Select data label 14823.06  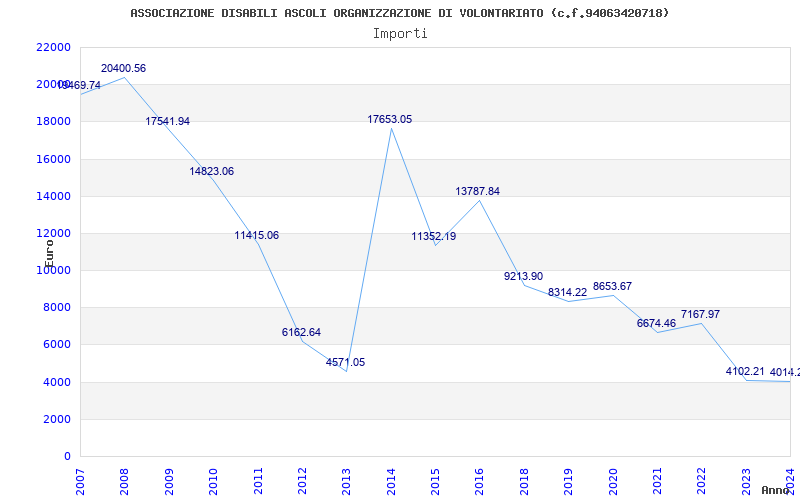tap(212, 171)
